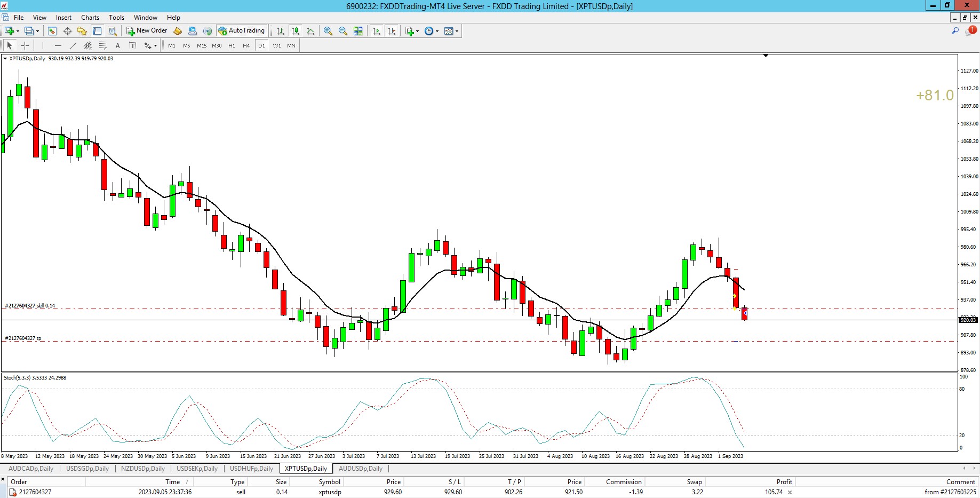980x498 pixels.
Task: Switch to bar chart display
Action: [x=281, y=31]
